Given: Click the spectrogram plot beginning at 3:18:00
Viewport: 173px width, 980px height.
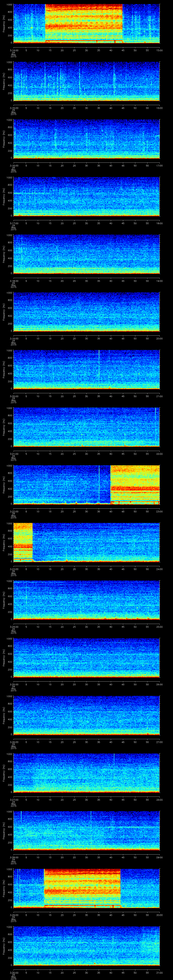Looking at the screenshot, I should coord(87,254).
